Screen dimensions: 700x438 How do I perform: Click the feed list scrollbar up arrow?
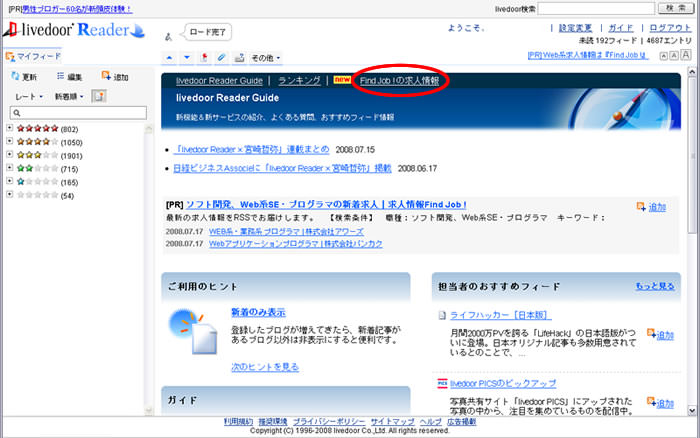tap(149, 129)
